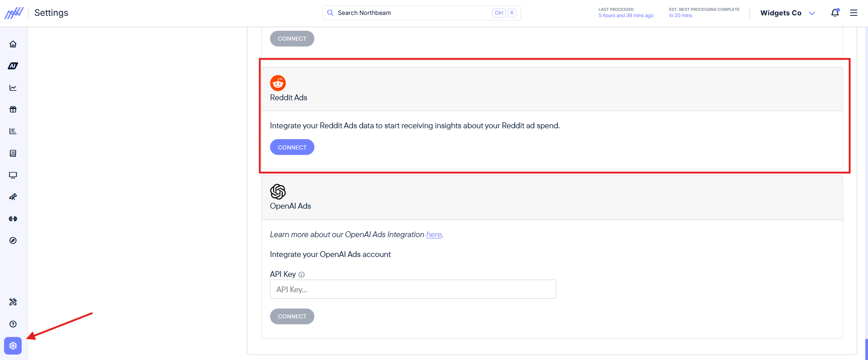
Task: Click the "OpenAI Ads" heading text
Action: point(290,206)
